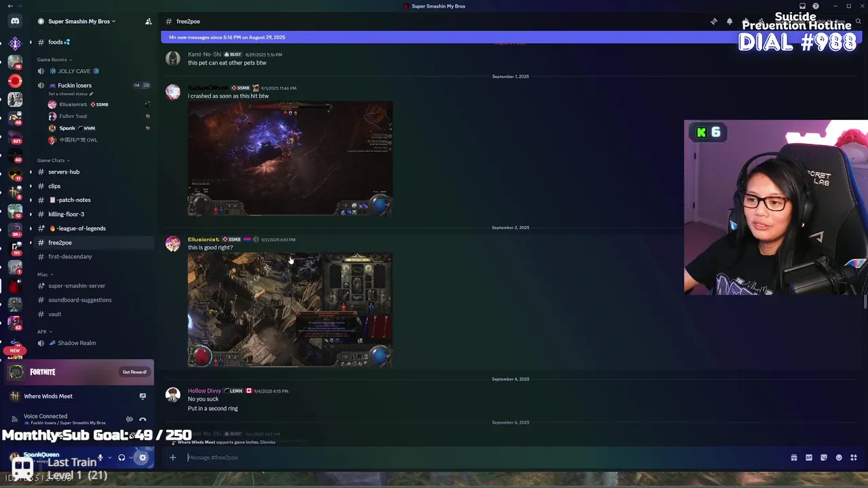Click Ellusionist username in chat
This screenshot has height=488, width=868.
pyautogui.click(x=203, y=239)
